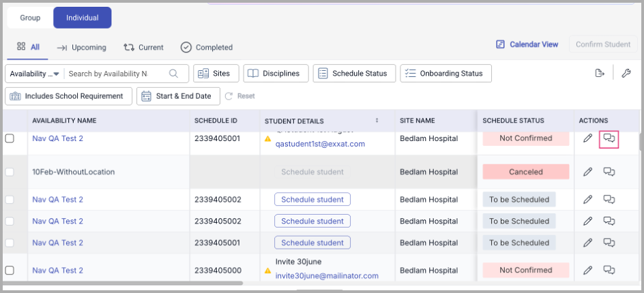This screenshot has height=293, width=644.
Task: Click the 10Feb-WithoutLocation availability name
Action: pos(74,172)
